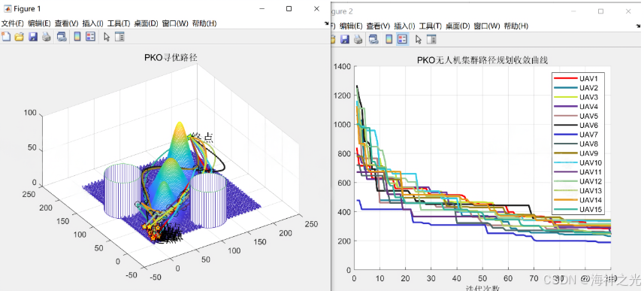Open Property Inspector icon in Figure 1 toolbar
The image size is (644, 291).
(x=119, y=37)
